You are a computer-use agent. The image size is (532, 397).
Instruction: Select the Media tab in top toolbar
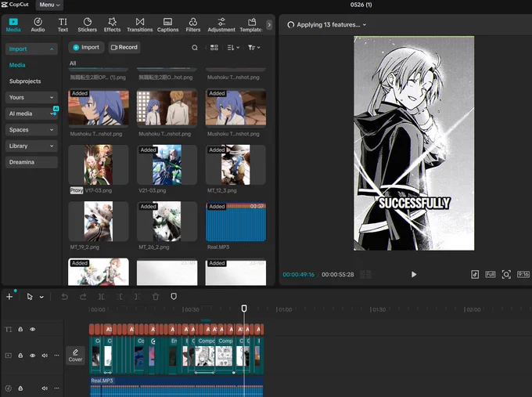(13, 25)
